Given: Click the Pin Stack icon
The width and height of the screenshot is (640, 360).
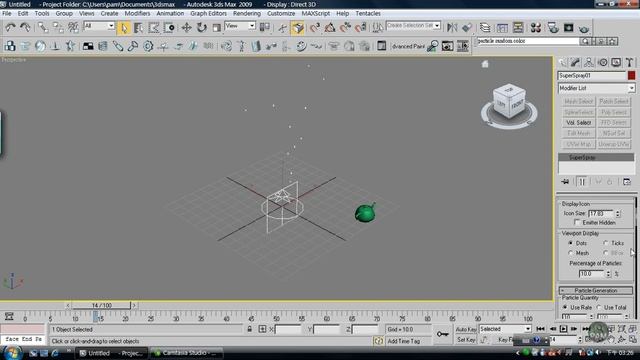Looking at the screenshot, I should pyautogui.click(x=565, y=182).
